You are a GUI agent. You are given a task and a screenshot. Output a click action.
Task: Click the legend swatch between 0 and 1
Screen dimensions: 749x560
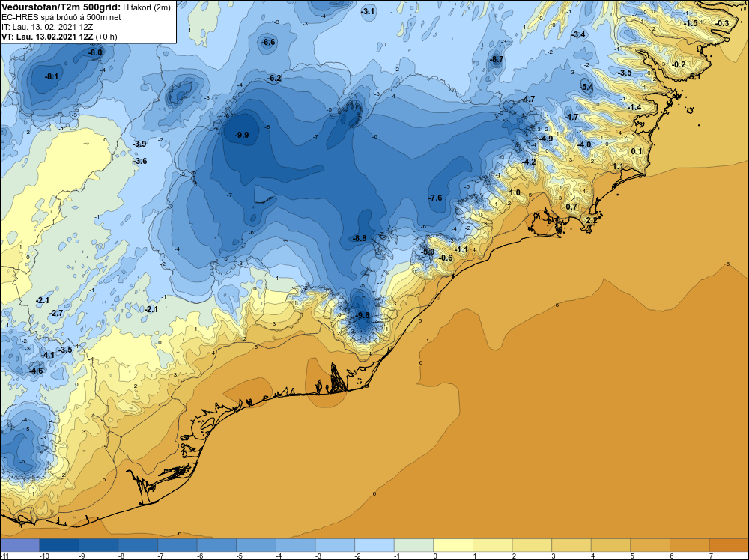coord(453,545)
